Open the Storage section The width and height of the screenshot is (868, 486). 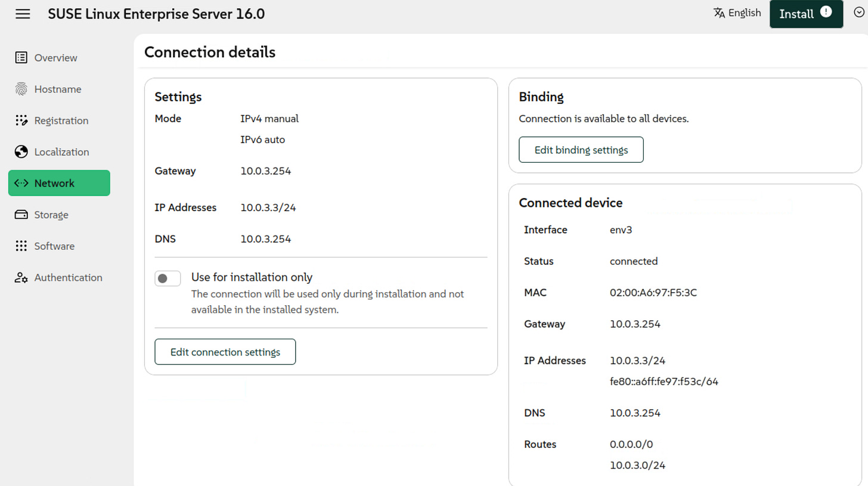coord(59,215)
